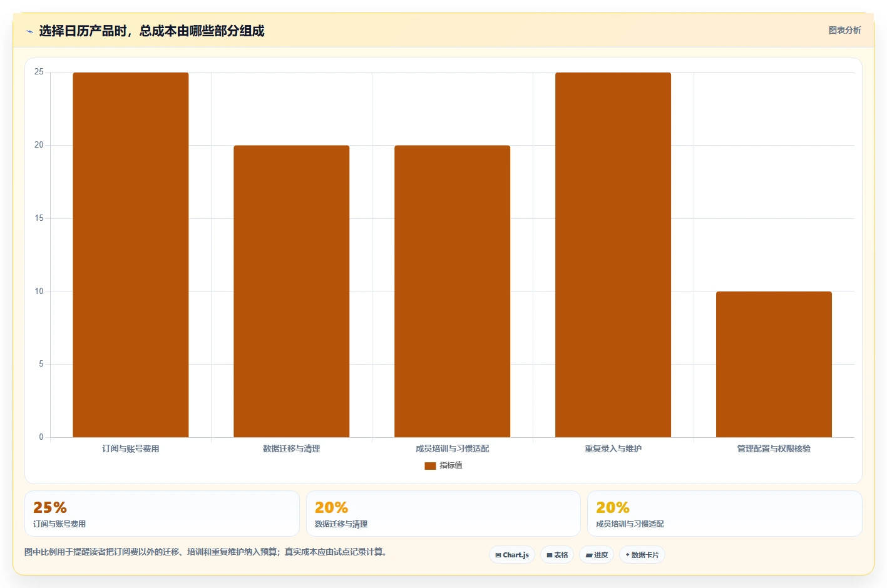Click the 订阅与账号费用 x-axis label
887x588 pixels.
coord(131,449)
